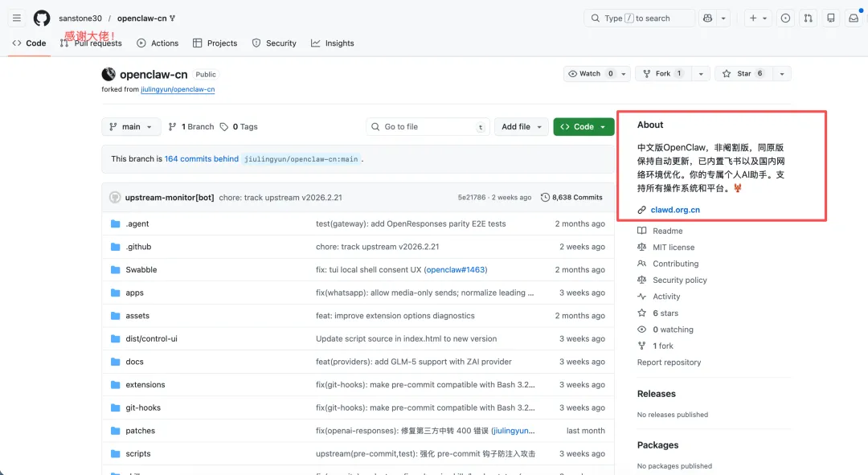
Task: Click the Go to file search field
Action: click(428, 127)
